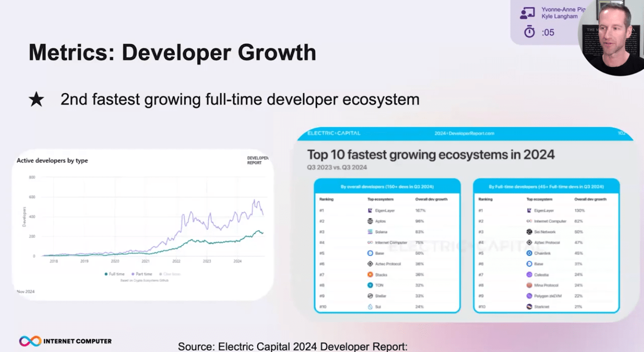Click the star bullet icon on the slide
This screenshot has height=352, width=644.
point(36,100)
